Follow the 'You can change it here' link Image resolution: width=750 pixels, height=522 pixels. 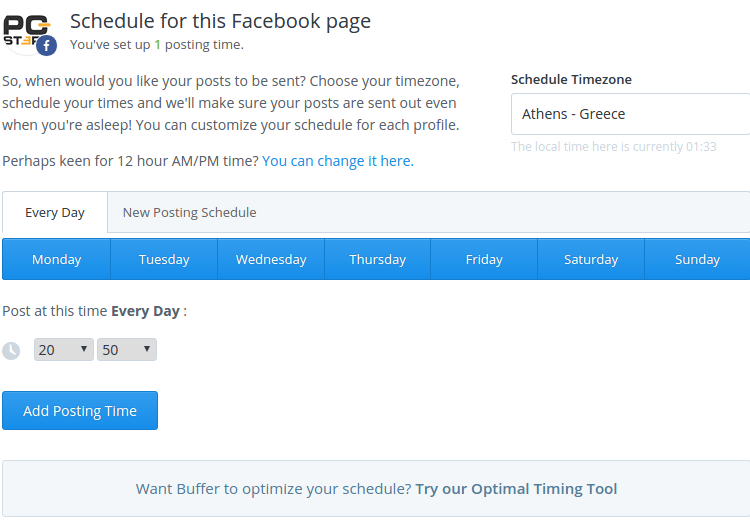(338, 161)
